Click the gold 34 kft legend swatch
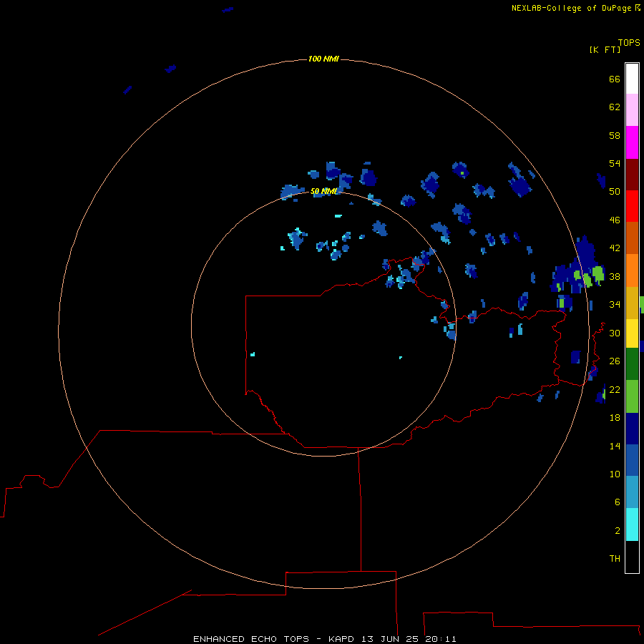The height and width of the screenshot is (644, 644). click(632, 303)
